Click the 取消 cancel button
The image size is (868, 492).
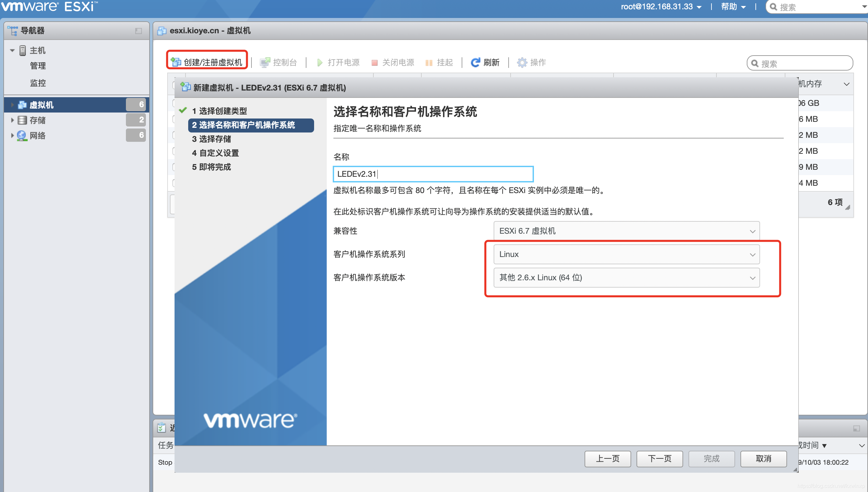click(763, 459)
